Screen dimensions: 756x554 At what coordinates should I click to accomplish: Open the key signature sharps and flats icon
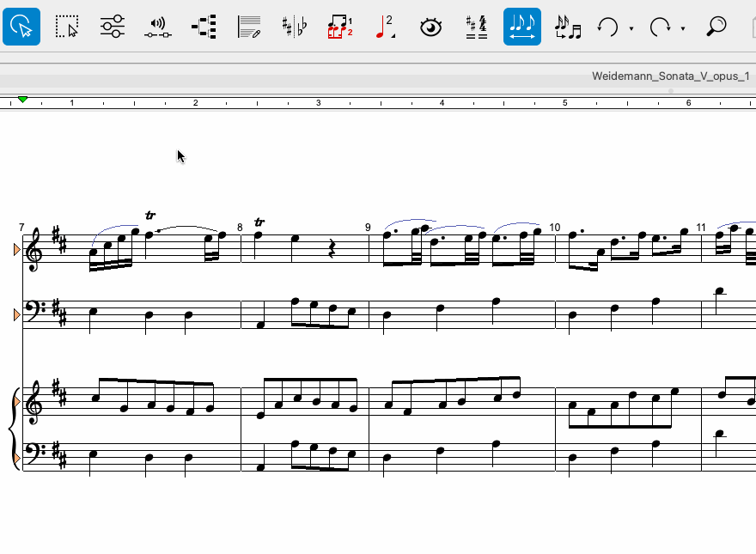[295, 27]
